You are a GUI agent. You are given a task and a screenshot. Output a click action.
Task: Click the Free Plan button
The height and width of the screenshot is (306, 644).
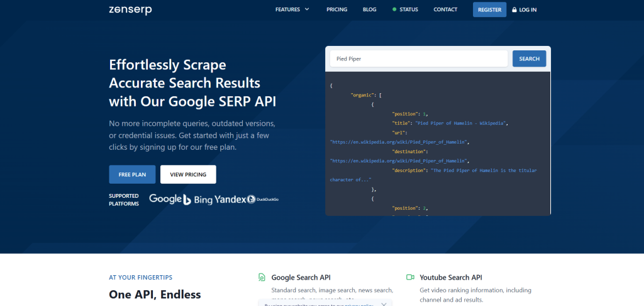[132, 174]
